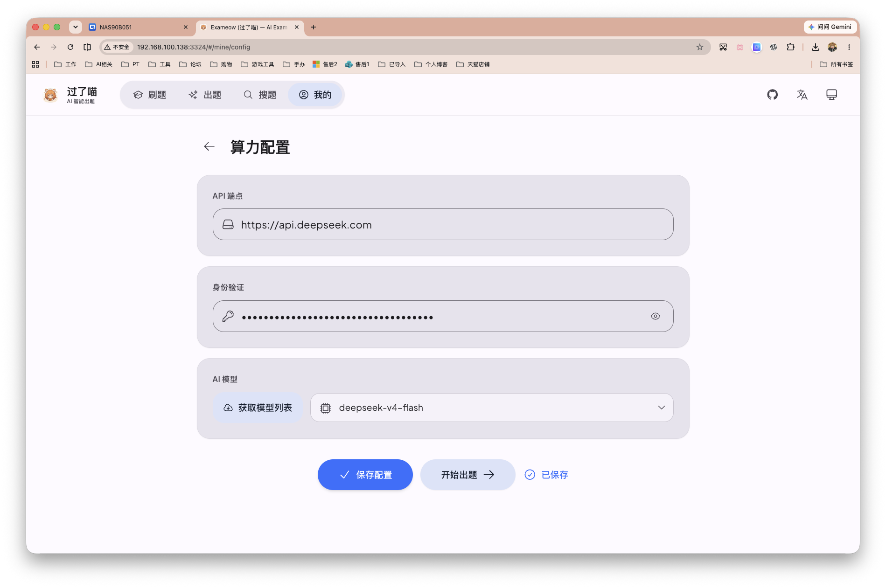Open the 手办 bookmarks folder
The image size is (886, 588).
click(x=294, y=64)
